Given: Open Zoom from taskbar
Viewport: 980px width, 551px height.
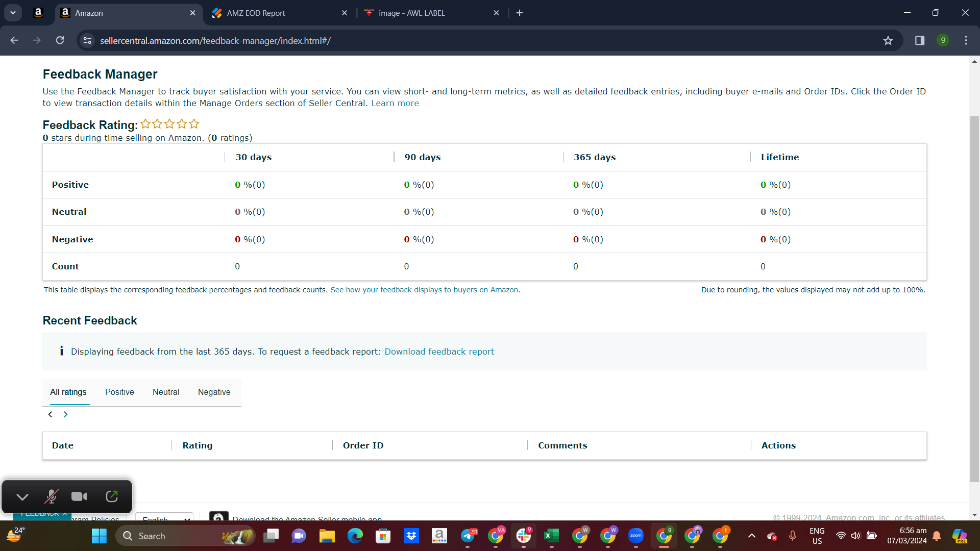Looking at the screenshot, I should pos(636,536).
